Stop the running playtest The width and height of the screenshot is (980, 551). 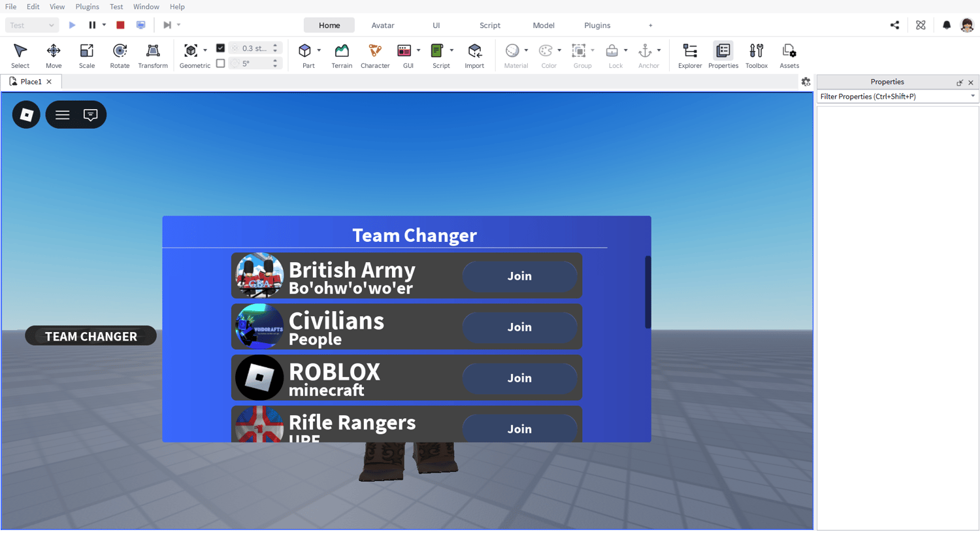pos(120,25)
